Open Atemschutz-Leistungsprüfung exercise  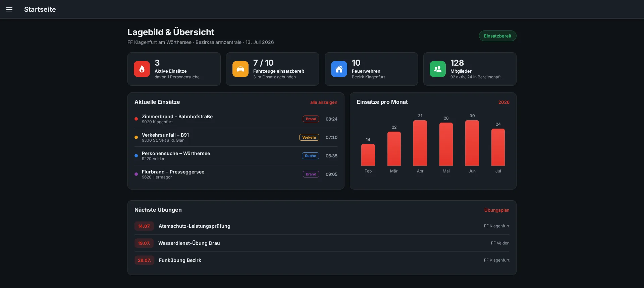pos(322,226)
